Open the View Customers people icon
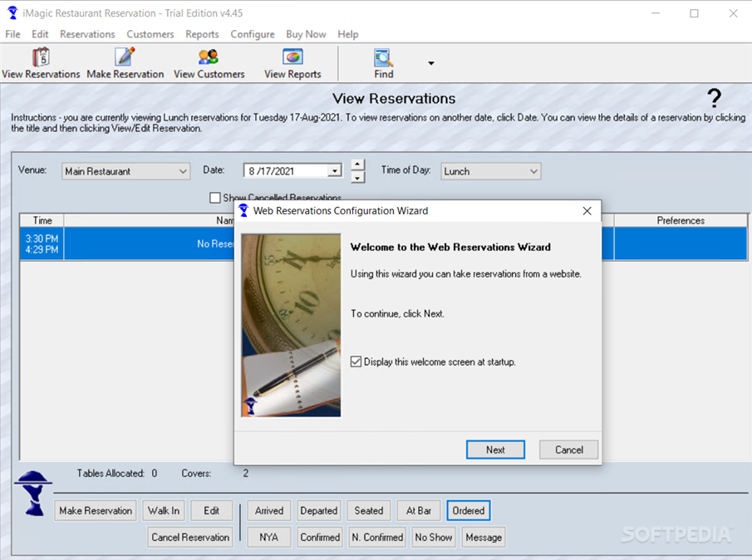 (x=209, y=57)
